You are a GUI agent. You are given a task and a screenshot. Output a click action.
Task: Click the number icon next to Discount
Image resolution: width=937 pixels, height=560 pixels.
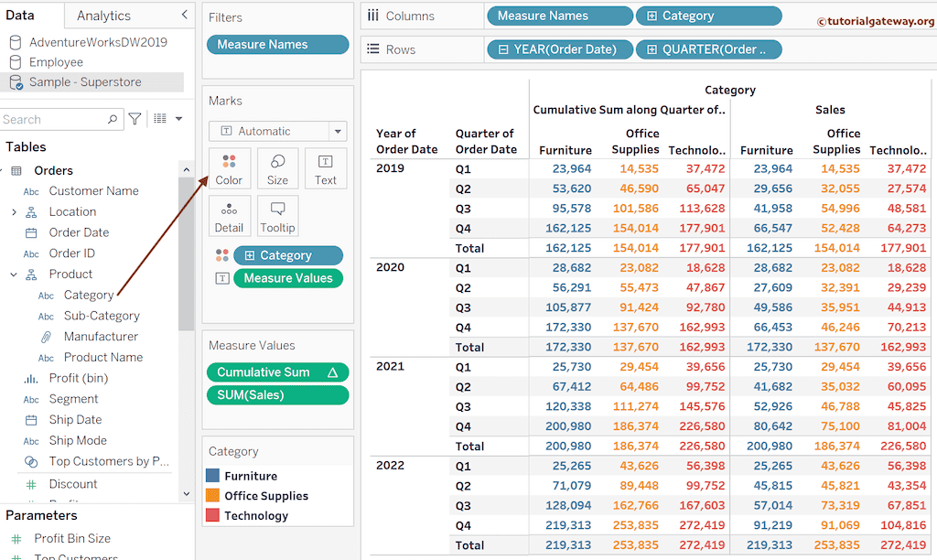(29, 483)
